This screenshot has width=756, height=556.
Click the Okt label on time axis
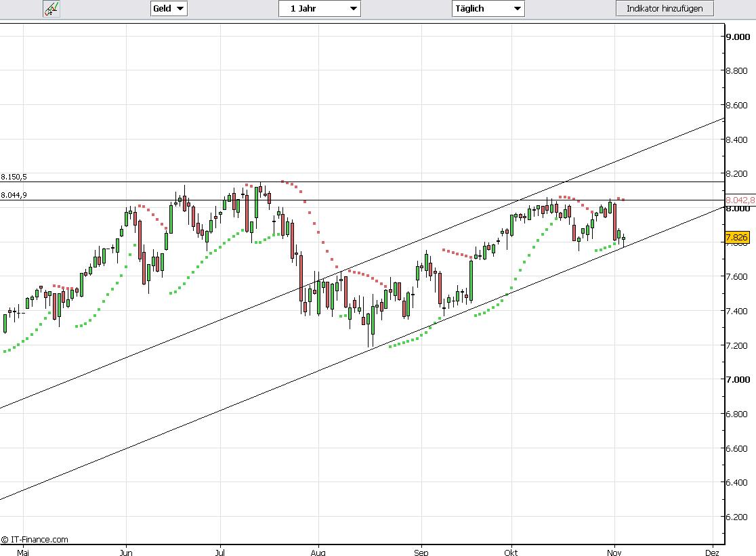(511, 552)
